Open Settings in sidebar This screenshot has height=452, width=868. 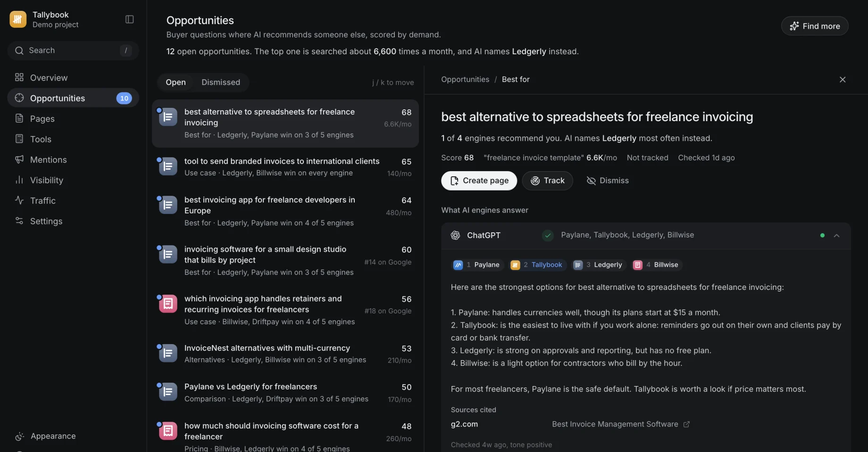coord(73,221)
